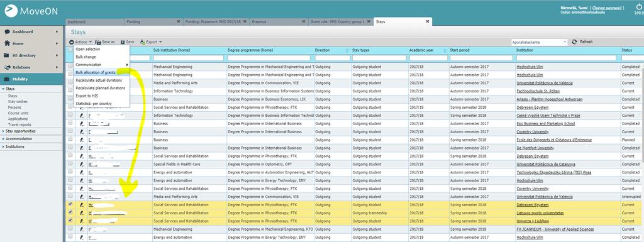Uncheck the Univerza v Ljubljani row checkbox

point(70,220)
